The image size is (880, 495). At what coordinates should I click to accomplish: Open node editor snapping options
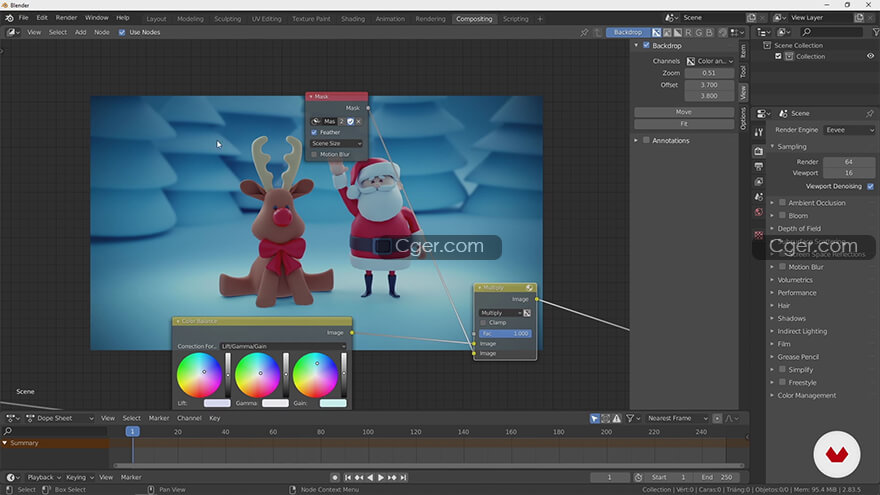point(737,33)
